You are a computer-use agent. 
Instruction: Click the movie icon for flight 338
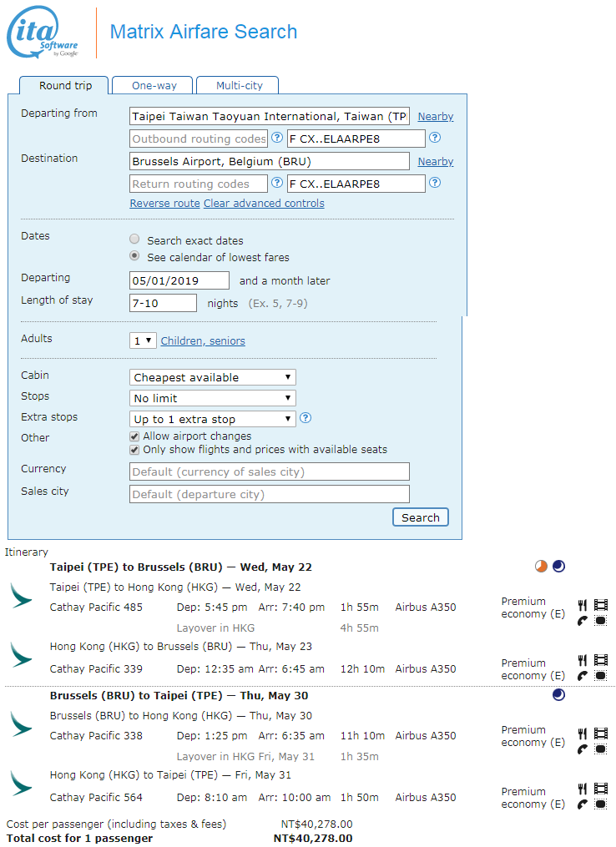[x=601, y=734]
